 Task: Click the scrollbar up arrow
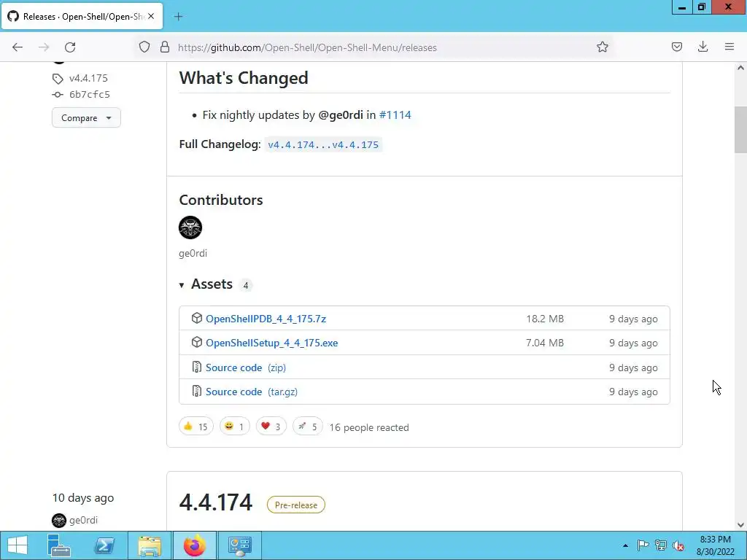click(740, 68)
